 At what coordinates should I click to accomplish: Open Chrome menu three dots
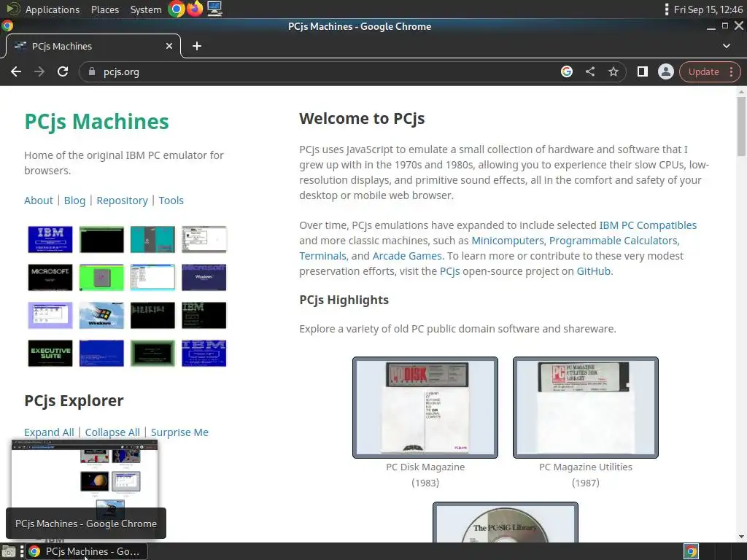(x=731, y=72)
